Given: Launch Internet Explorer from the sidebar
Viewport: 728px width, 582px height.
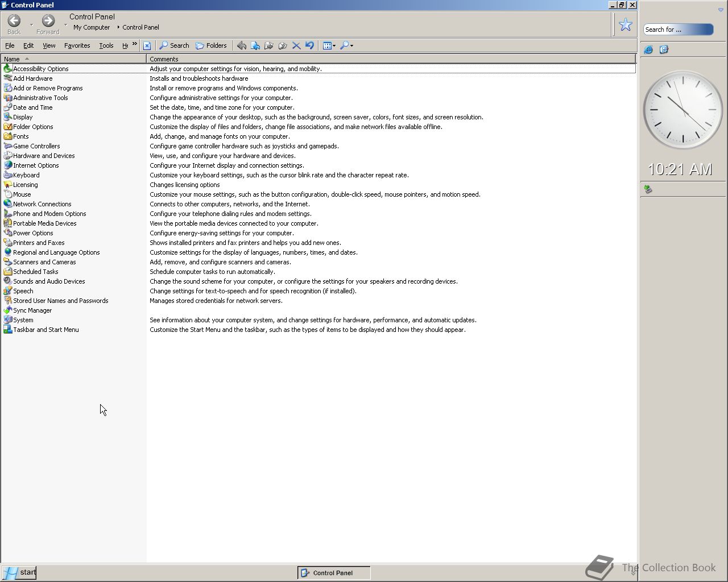Looking at the screenshot, I should click(x=648, y=50).
